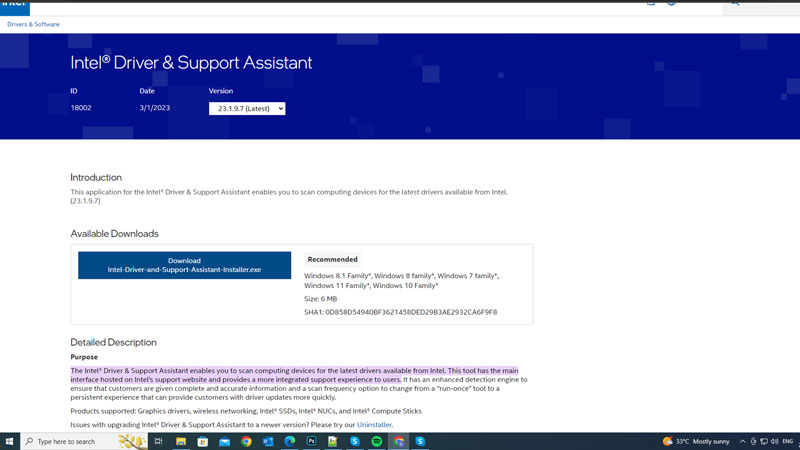The height and width of the screenshot is (450, 800).
Task: Click the active Chrome window icon next to Spotify
Action: (398, 441)
